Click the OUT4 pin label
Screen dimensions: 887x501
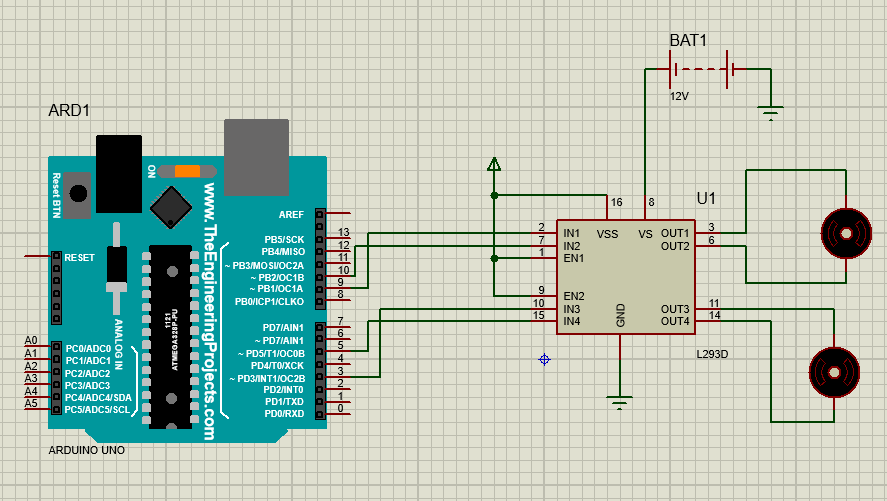pyautogui.click(x=675, y=321)
